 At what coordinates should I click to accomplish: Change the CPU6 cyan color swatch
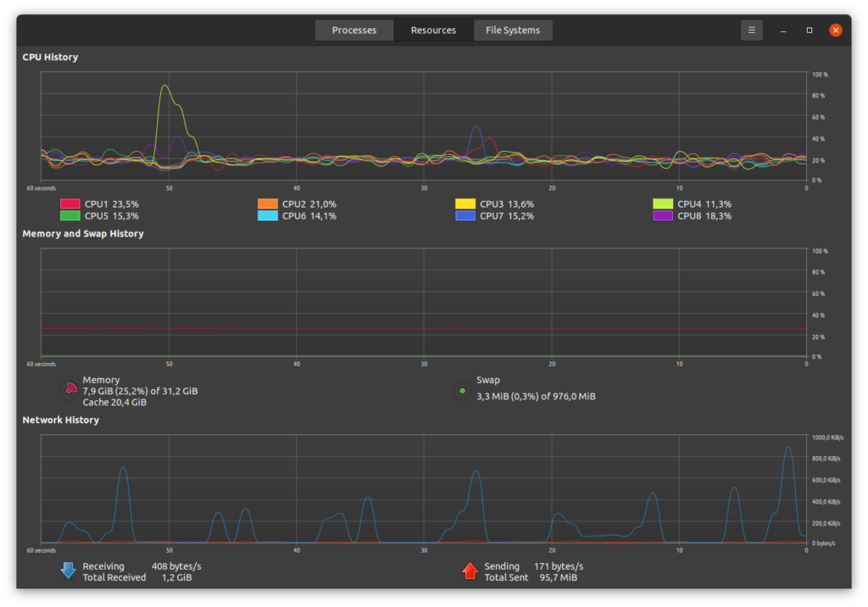[268, 216]
